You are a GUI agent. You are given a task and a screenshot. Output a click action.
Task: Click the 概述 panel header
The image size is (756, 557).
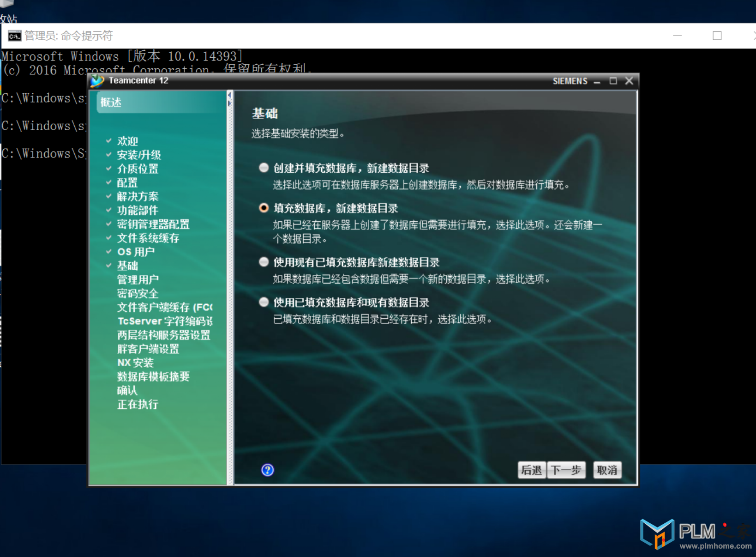tap(160, 102)
